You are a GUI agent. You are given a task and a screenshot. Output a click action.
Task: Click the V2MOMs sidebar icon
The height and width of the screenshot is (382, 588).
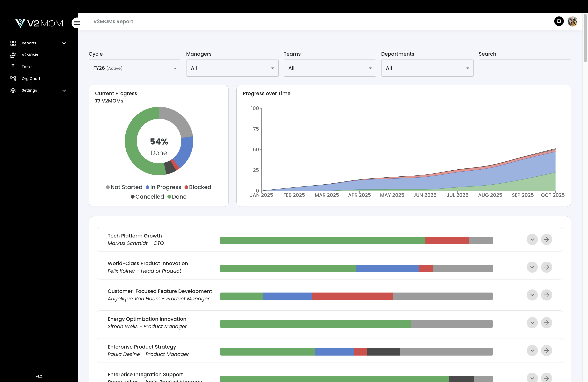(13, 55)
